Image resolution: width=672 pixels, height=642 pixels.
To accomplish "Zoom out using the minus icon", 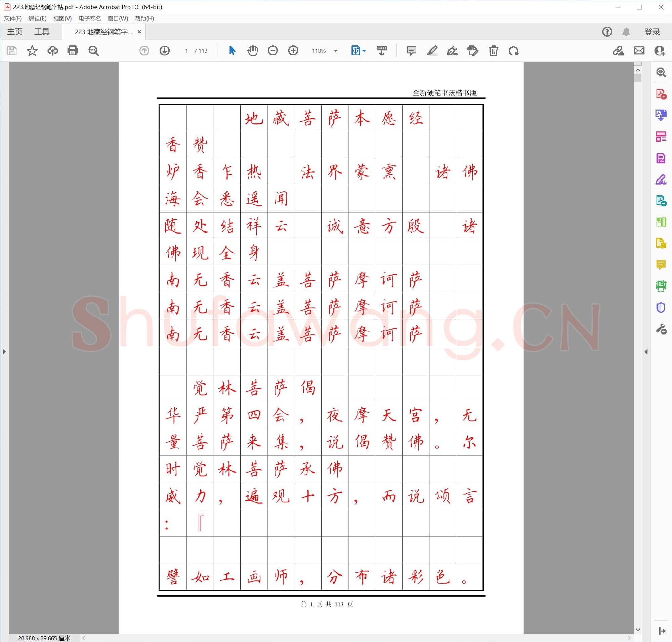I will [273, 51].
